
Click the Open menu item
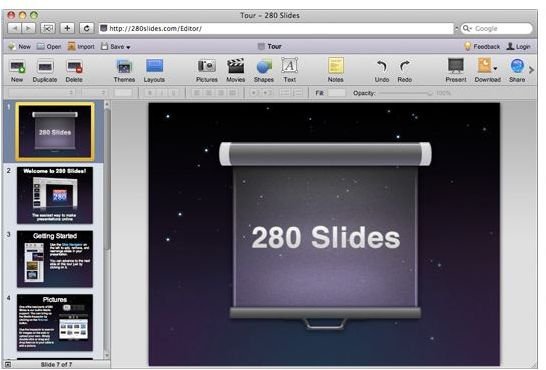coord(49,47)
